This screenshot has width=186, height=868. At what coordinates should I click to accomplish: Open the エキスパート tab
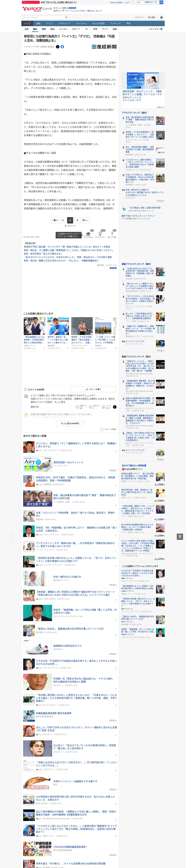pos(64,24)
